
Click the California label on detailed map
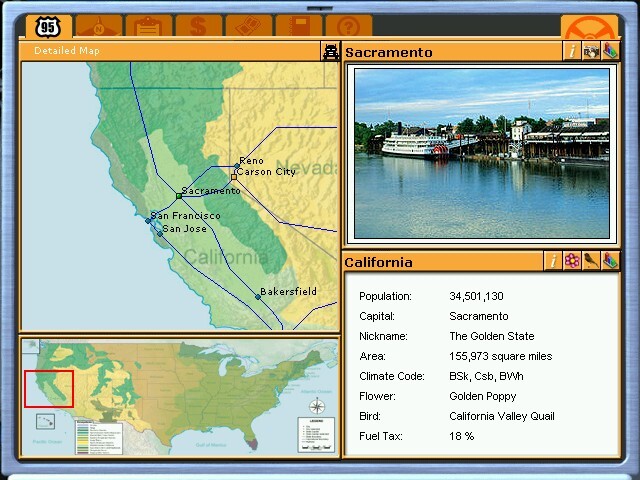tap(226, 257)
